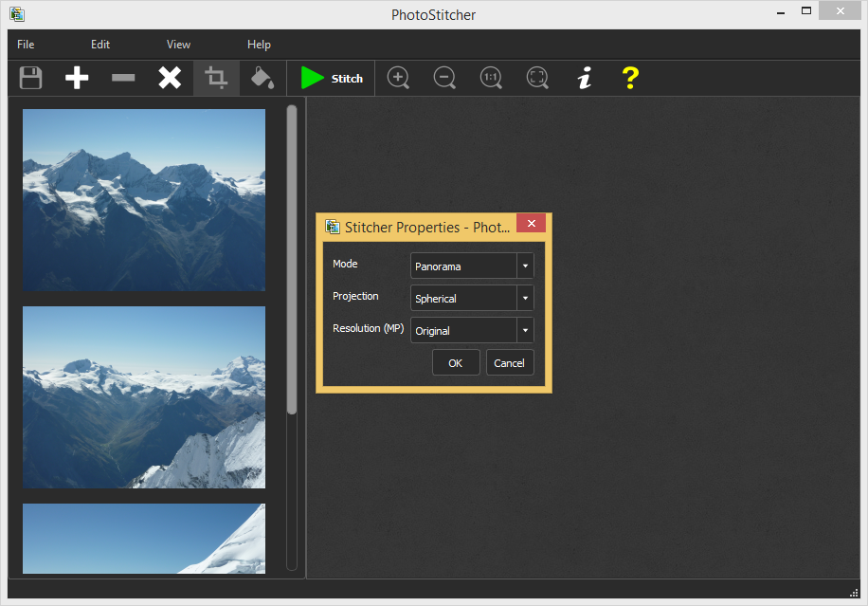
Task: Set zoom to 1:1 actual size
Action: tap(491, 78)
